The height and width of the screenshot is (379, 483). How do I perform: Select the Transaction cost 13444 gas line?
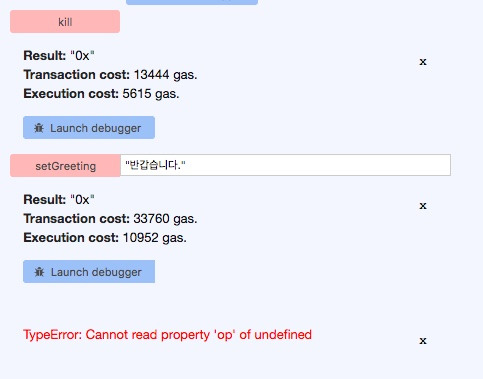[x=110, y=75]
